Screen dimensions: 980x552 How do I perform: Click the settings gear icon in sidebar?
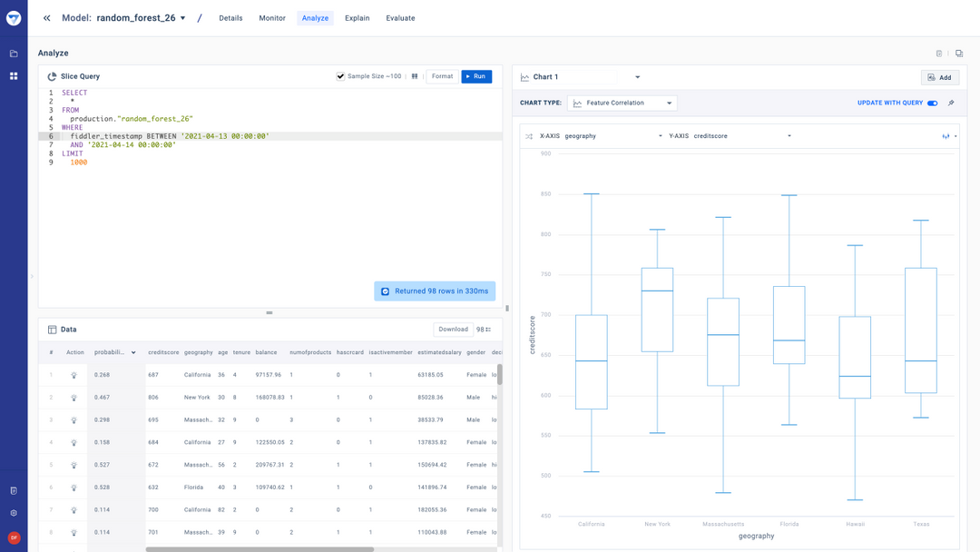click(13, 513)
